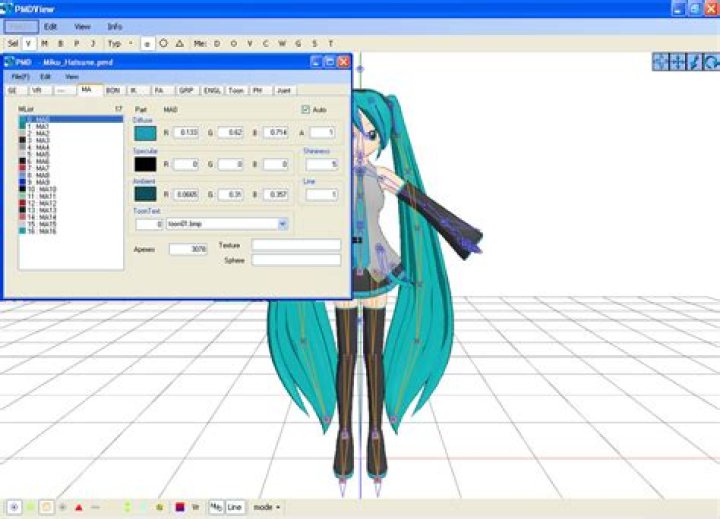Select MA16 in the material list

pyautogui.click(x=71, y=231)
